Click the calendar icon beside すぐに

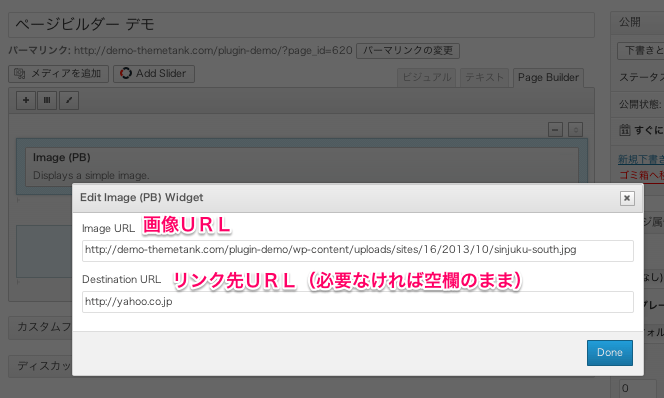(625, 130)
